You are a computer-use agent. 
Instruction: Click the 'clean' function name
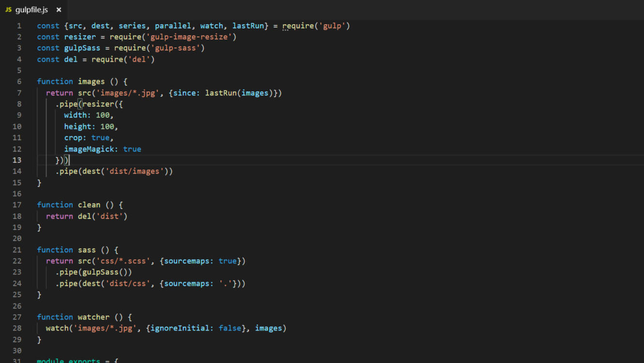tap(89, 205)
